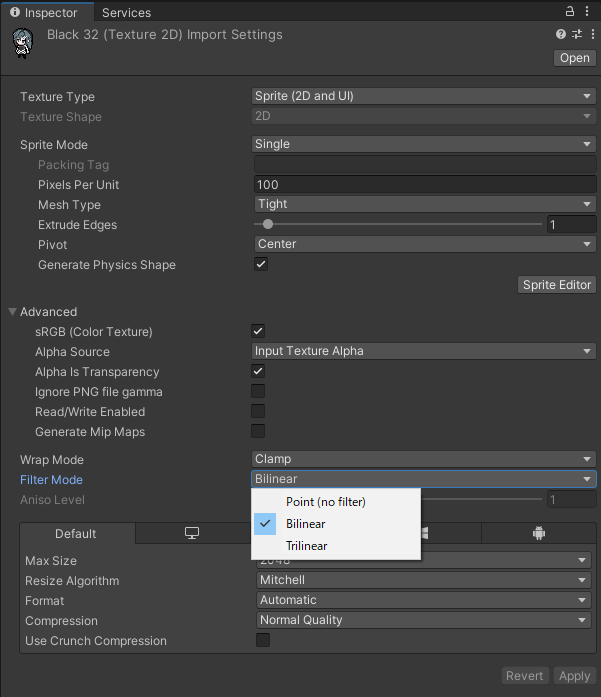The image size is (601, 697).
Task: Toggle Generate Physics Shape checkbox
Action: 261,264
